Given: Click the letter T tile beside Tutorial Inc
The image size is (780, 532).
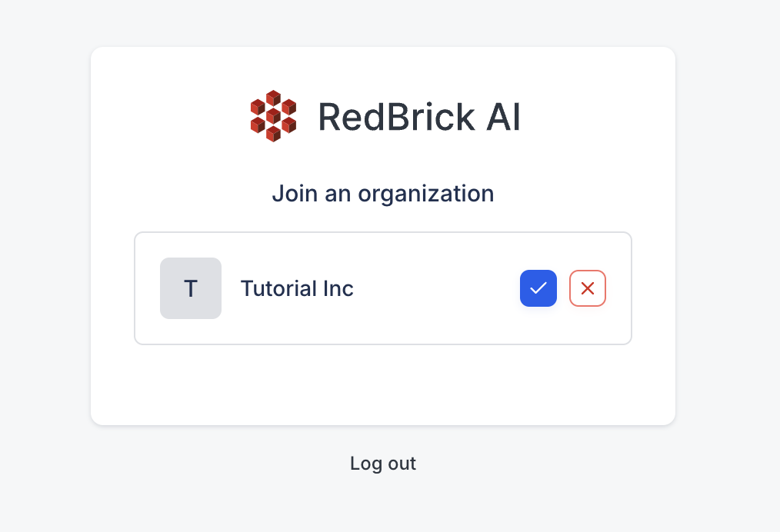Looking at the screenshot, I should (x=191, y=288).
